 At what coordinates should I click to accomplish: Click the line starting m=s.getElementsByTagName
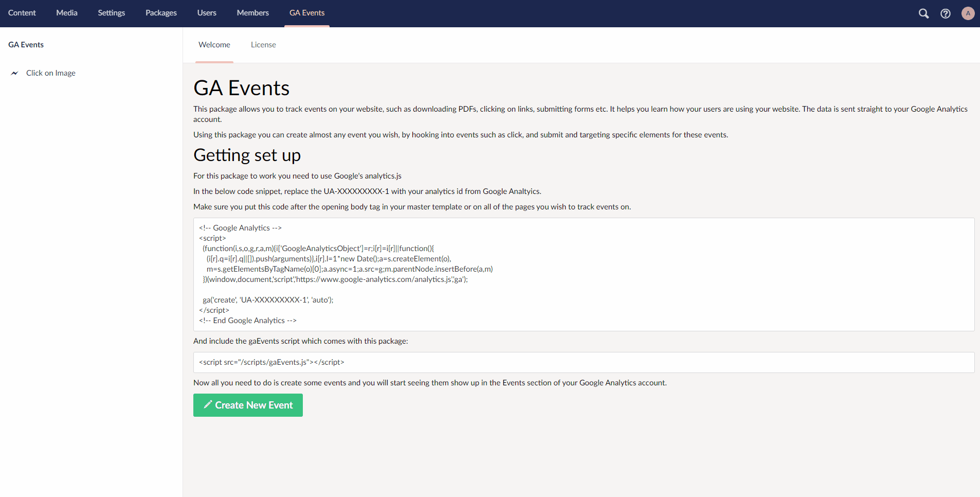[350, 269]
